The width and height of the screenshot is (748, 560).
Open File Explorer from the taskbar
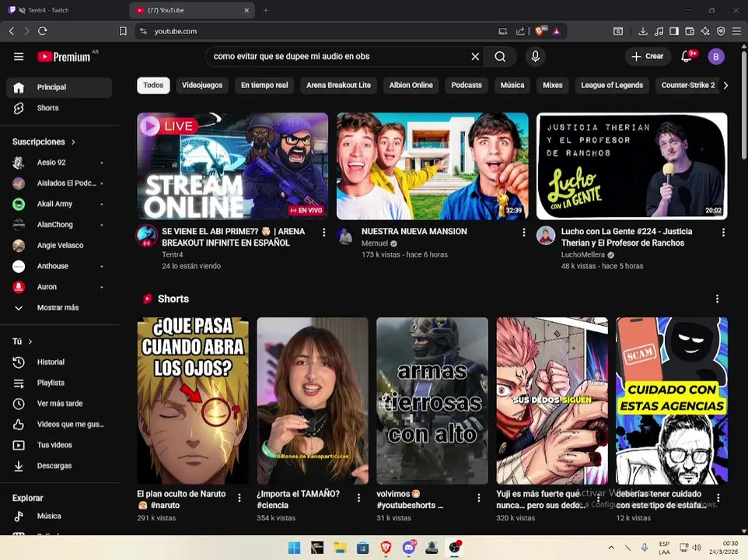(340, 548)
